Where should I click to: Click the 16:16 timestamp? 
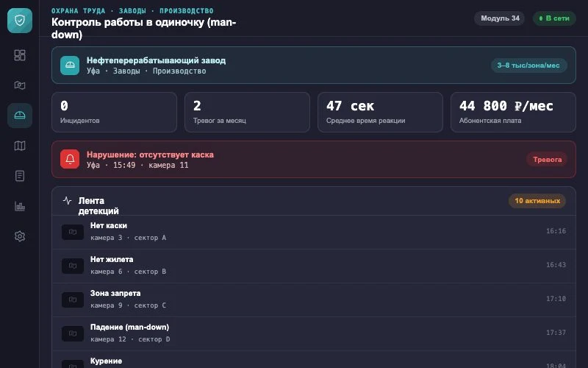coord(556,231)
